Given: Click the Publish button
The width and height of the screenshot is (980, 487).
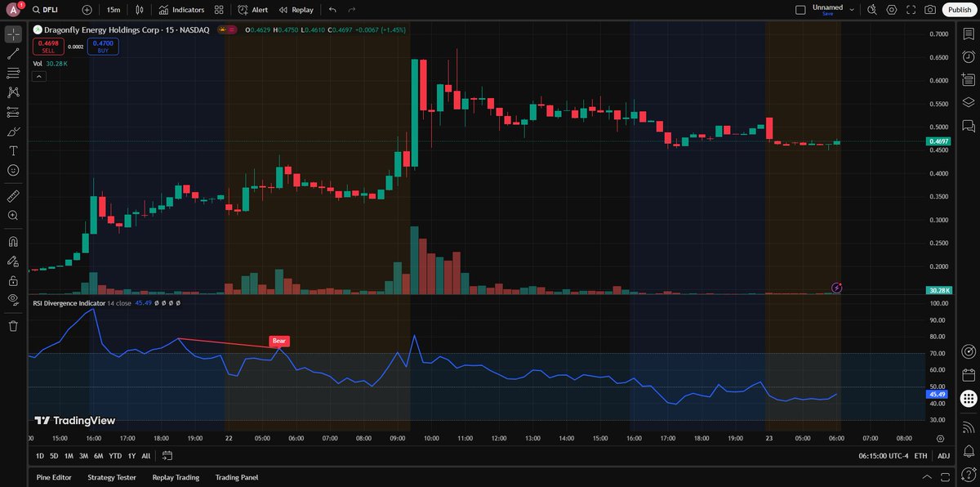Looking at the screenshot, I should [x=960, y=10].
